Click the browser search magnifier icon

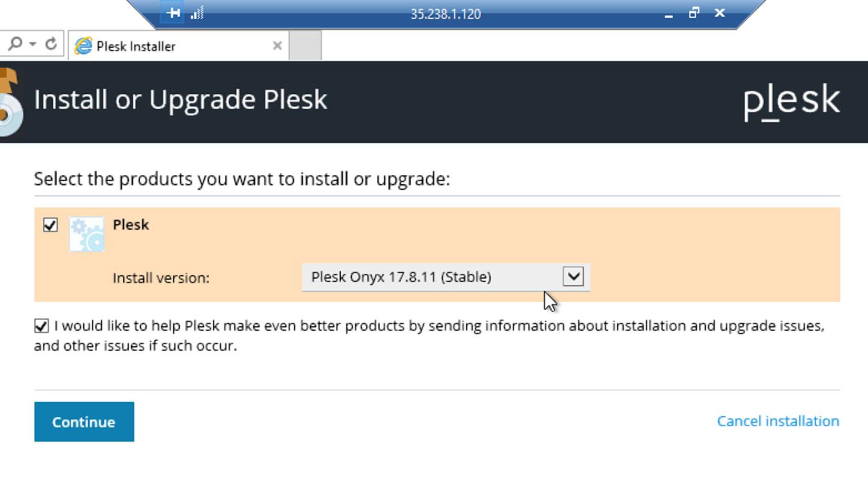16,43
